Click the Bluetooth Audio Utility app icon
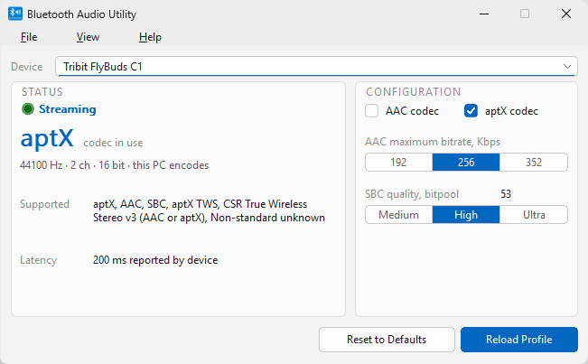Viewport: 588px width, 364px height. pyautogui.click(x=15, y=14)
